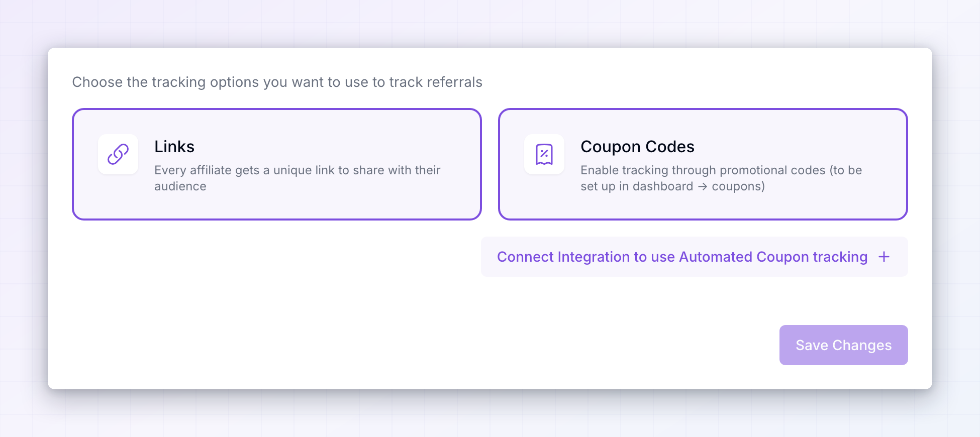Click the Links description about unique affiliate link

tap(297, 178)
